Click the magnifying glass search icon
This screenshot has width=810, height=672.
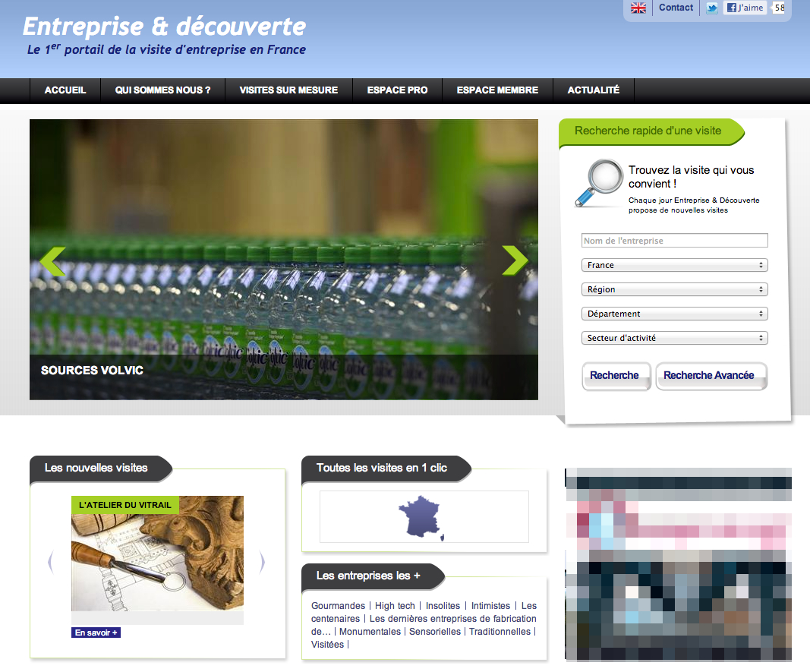600,183
